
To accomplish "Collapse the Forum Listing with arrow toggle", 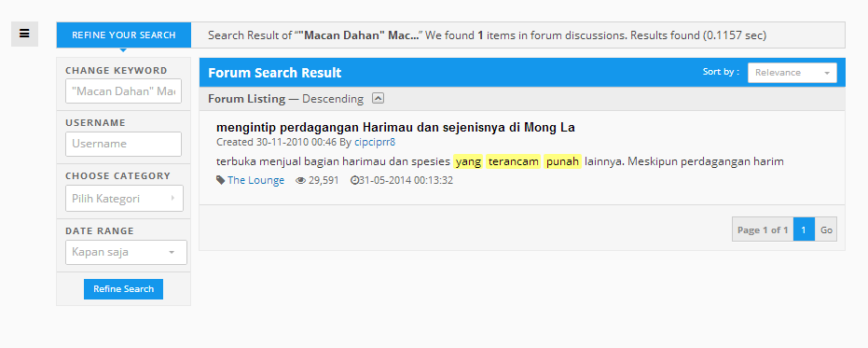I will click(x=379, y=98).
